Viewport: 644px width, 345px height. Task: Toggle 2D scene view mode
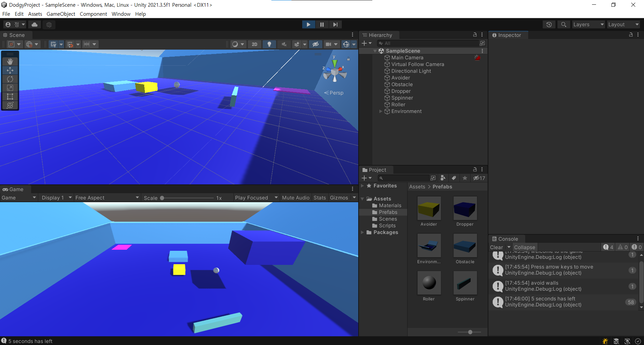255,44
